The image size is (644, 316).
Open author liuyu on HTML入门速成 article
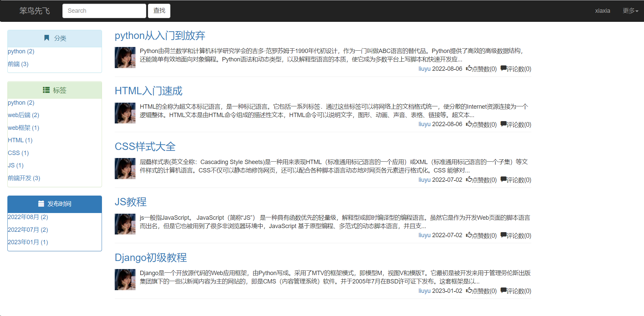coord(424,124)
